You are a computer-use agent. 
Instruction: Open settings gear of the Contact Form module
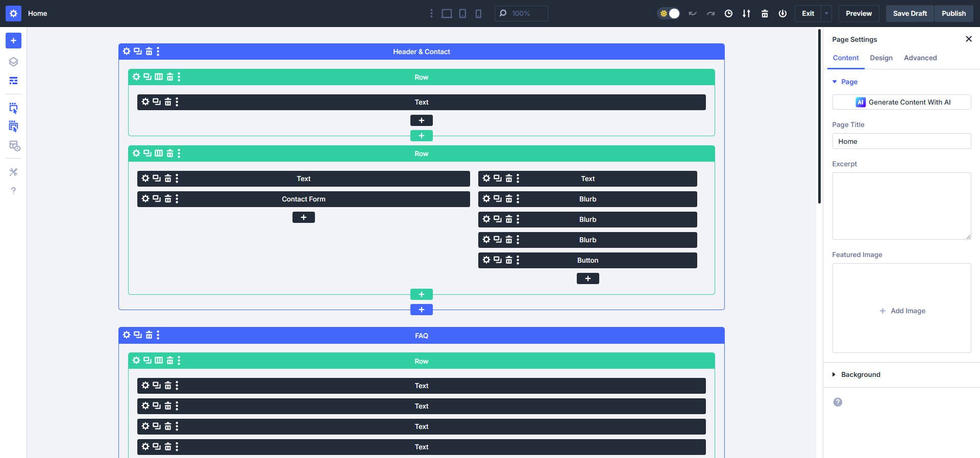pos(145,198)
